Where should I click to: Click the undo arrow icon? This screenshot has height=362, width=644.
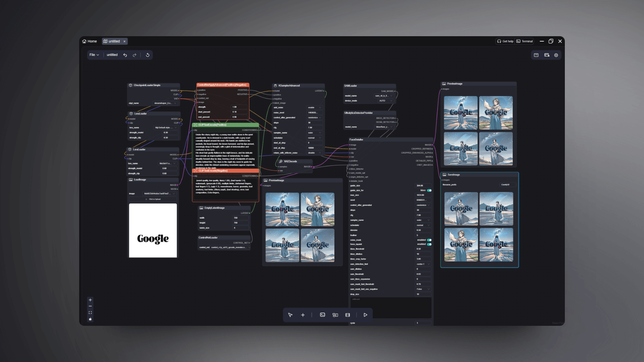125,55
